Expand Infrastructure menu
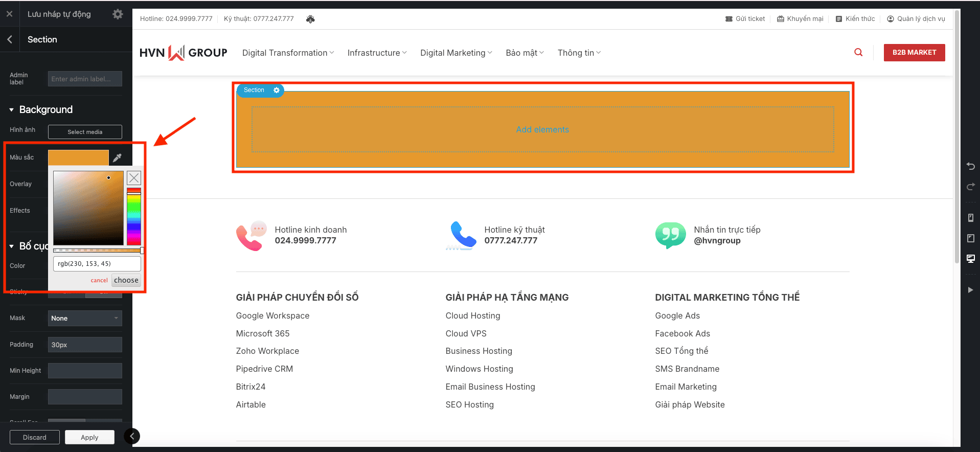 coord(377,53)
